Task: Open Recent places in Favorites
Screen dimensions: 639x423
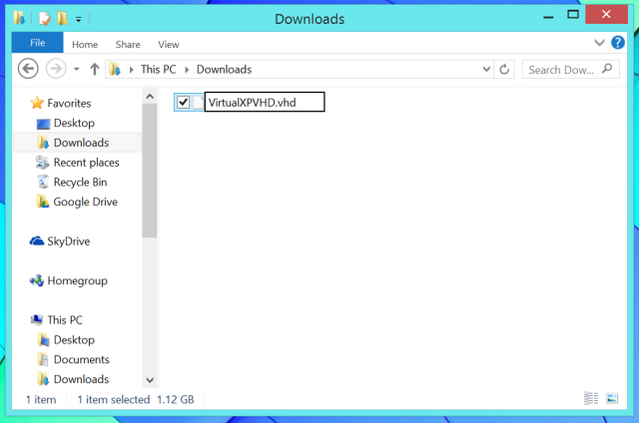Action: [86, 163]
